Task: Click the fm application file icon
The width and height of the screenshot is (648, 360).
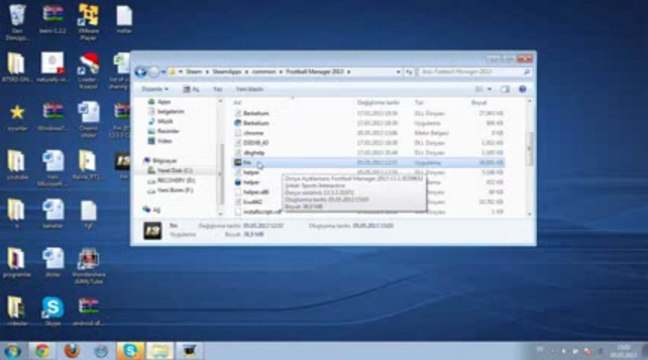Action: pyautogui.click(x=238, y=162)
